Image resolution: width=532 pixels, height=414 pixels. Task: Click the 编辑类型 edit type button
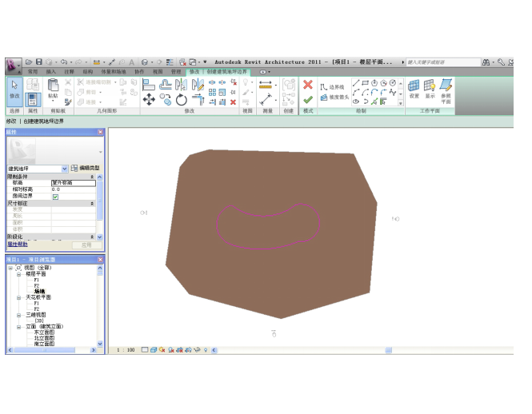(85, 169)
